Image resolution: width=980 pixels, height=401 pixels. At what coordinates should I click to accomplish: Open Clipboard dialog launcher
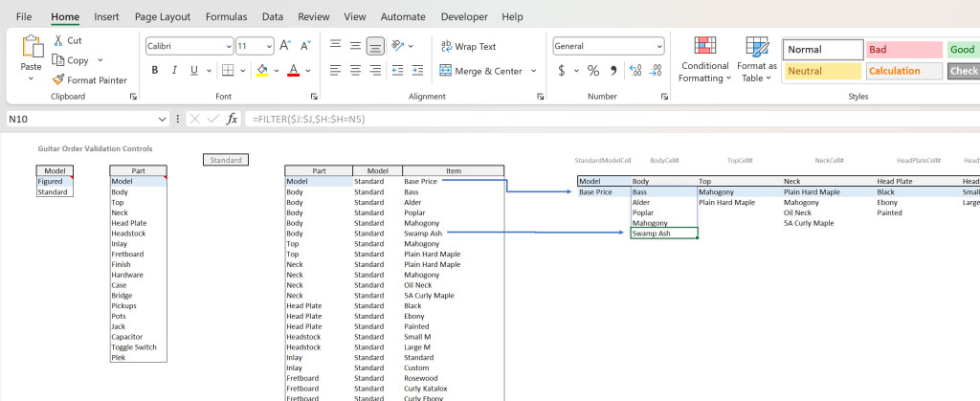(x=132, y=97)
